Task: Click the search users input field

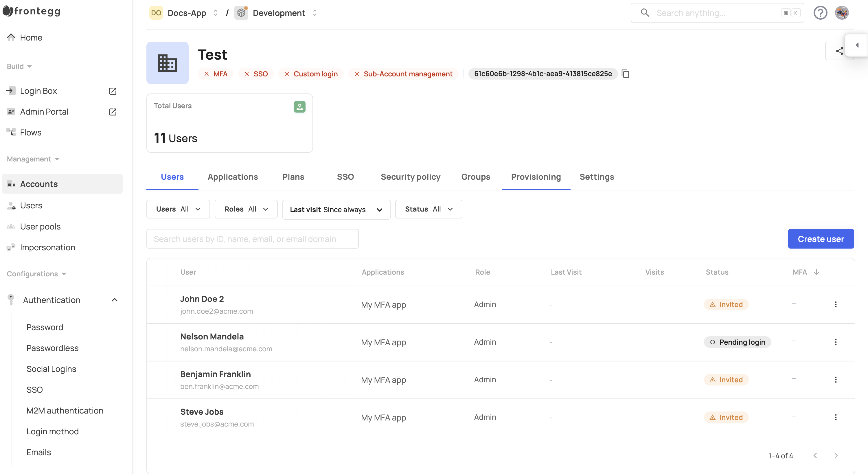Action: tap(252, 239)
